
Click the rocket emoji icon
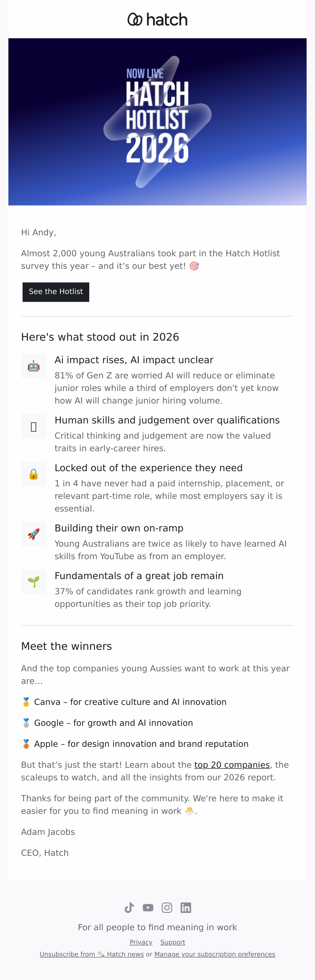pos(34,534)
